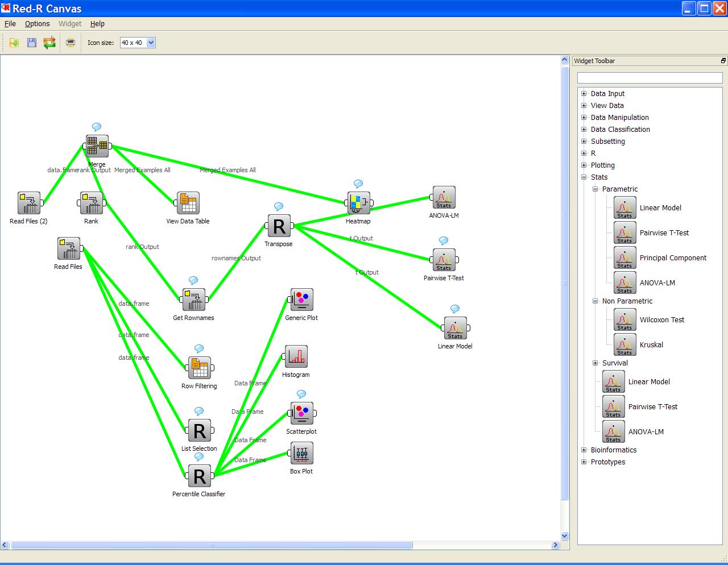Image resolution: width=728 pixels, height=565 pixels.
Task: Expand the Data Input category
Action: click(584, 94)
